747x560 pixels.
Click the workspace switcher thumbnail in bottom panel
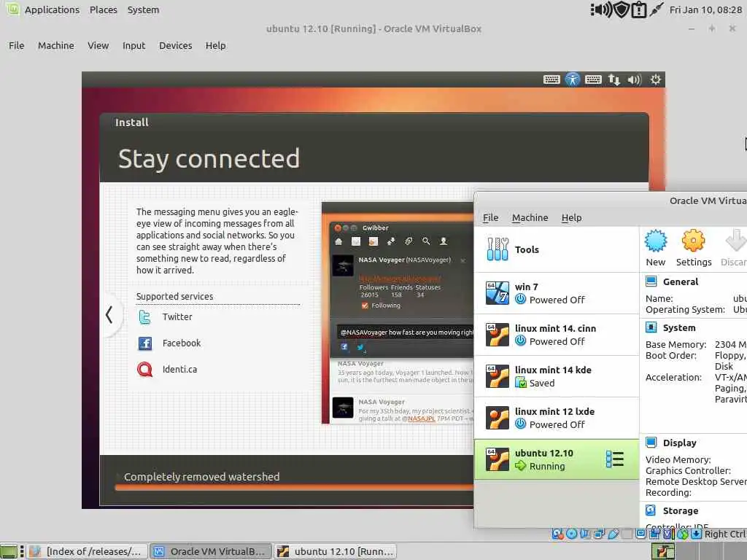pyautogui.click(x=662, y=551)
